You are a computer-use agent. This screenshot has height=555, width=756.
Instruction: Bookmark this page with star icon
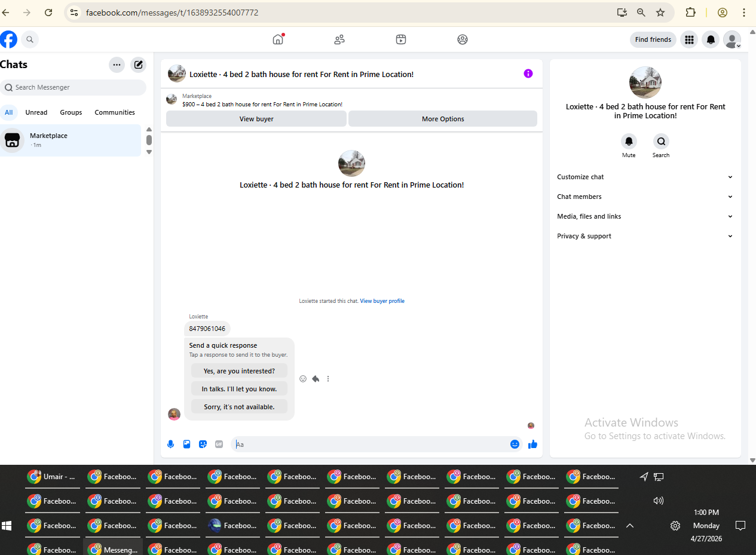[660, 13]
